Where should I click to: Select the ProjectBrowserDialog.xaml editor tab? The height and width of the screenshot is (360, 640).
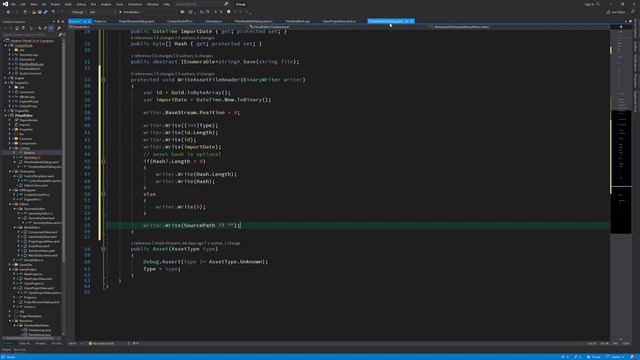coord(137,21)
